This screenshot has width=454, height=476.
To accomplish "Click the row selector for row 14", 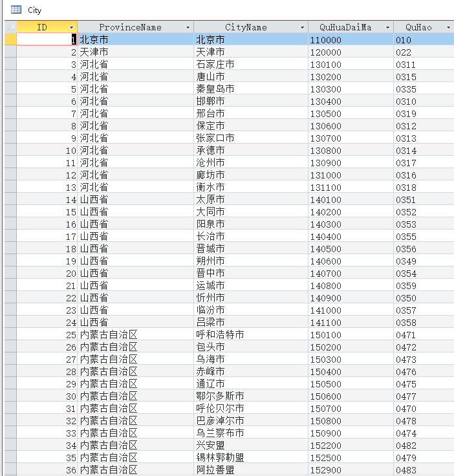I will 10,199.
